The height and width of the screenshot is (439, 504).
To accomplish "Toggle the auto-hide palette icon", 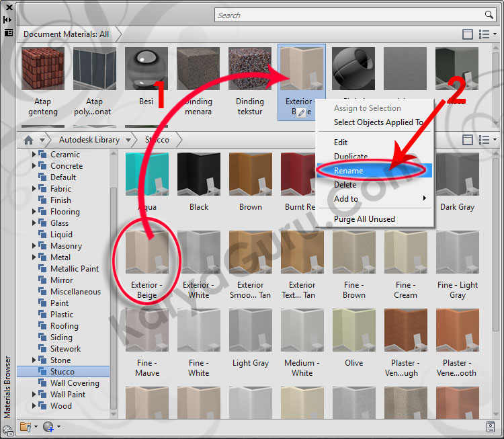I will click(8, 19).
